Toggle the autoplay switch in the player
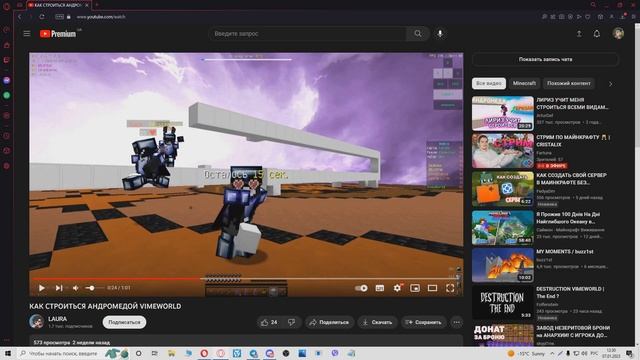640x360 pixels. [x=361, y=288]
